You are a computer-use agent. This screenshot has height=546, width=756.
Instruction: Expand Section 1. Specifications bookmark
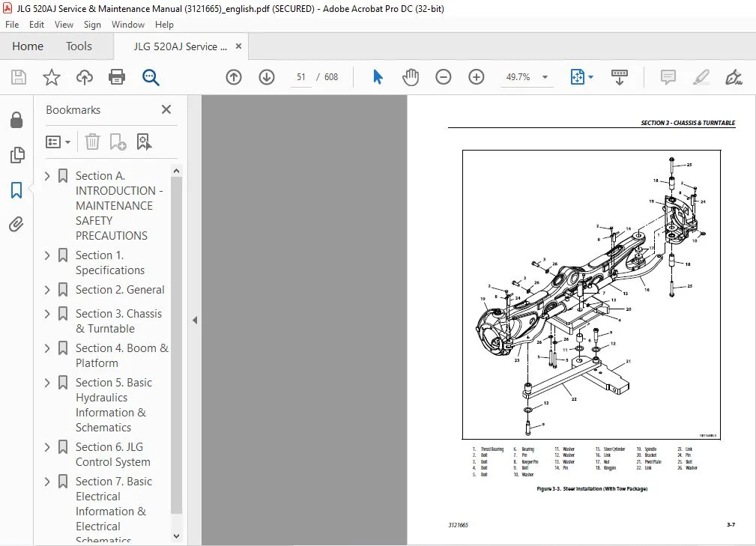[47, 255]
